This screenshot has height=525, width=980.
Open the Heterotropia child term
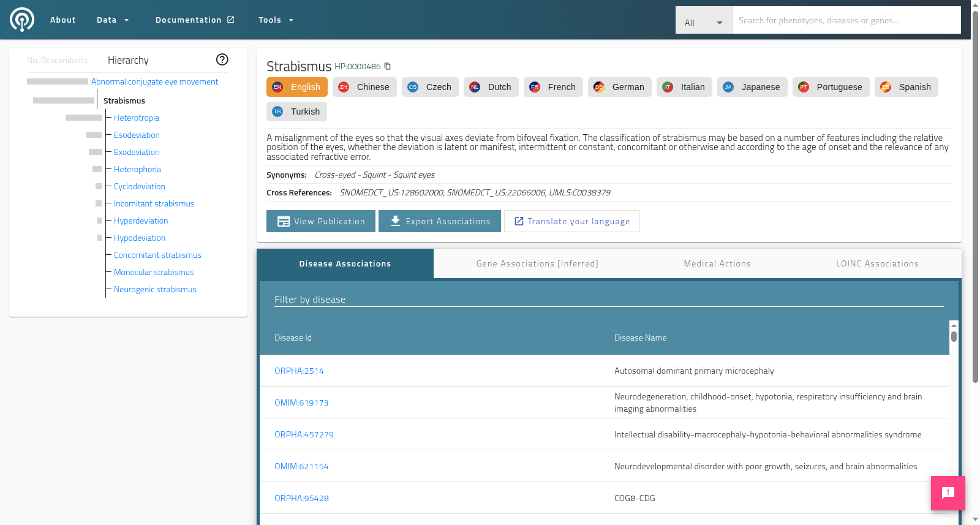click(x=137, y=118)
